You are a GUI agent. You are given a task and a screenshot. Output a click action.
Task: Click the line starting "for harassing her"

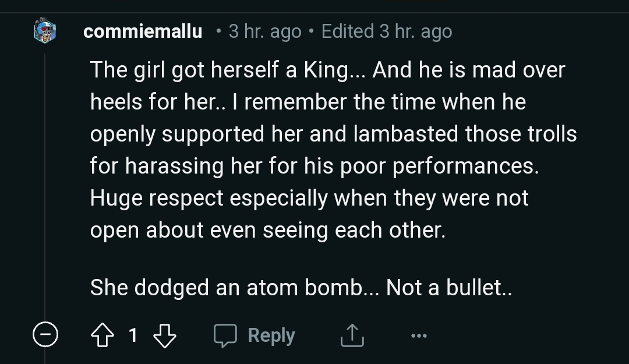[x=314, y=166]
